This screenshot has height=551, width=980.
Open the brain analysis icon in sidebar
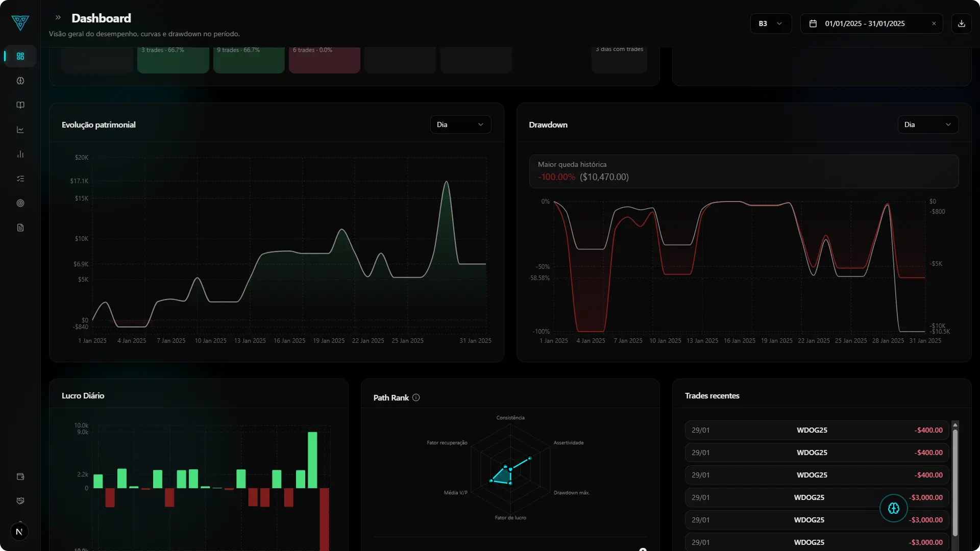click(x=20, y=81)
